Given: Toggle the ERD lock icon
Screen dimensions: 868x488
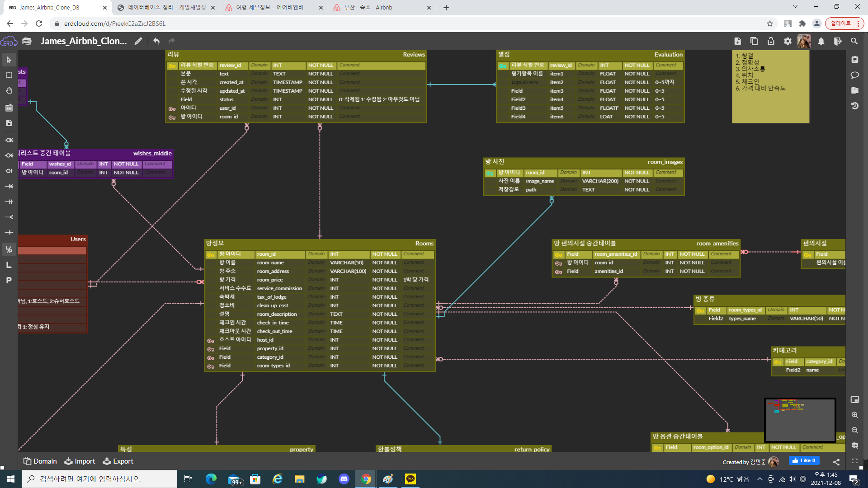Looking at the screenshot, I should coord(771,41).
